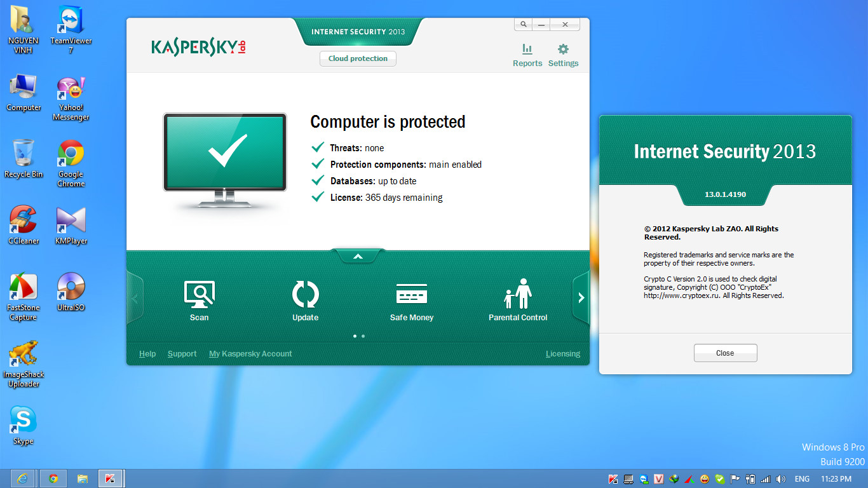The width and height of the screenshot is (868, 488).
Task: Select the NGUYEN VINH desktop folder
Action: tap(24, 30)
